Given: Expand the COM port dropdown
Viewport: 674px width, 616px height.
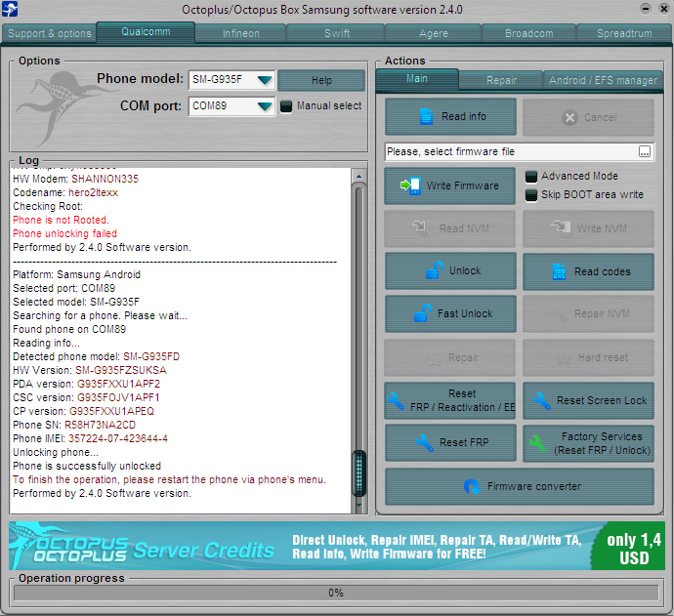Looking at the screenshot, I should [265, 106].
